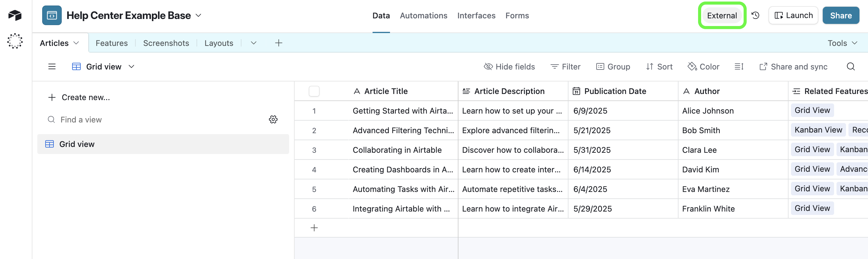Expand the base name dropdown chevron
868x259 pixels.
(x=198, y=15)
